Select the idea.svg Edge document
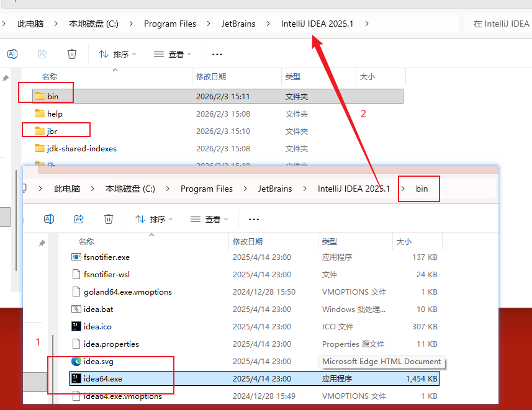This screenshot has height=410, width=532. point(92,361)
